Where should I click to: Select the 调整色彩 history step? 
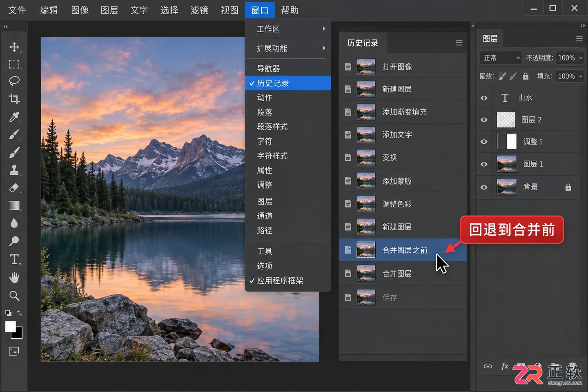tap(403, 204)
